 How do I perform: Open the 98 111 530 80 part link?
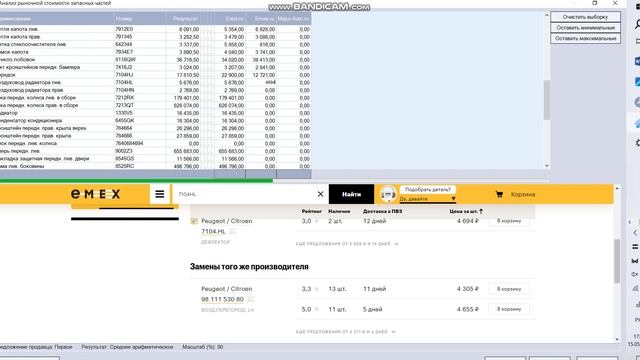click(222, 299)
